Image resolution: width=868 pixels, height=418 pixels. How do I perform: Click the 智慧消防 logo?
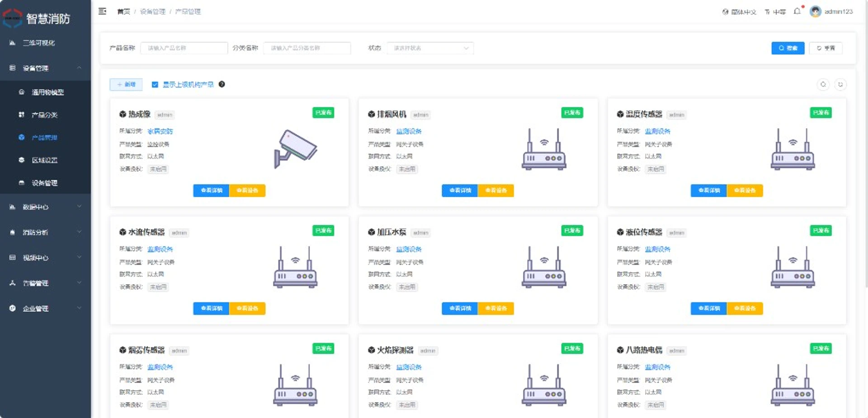click(x=37, y=19)
